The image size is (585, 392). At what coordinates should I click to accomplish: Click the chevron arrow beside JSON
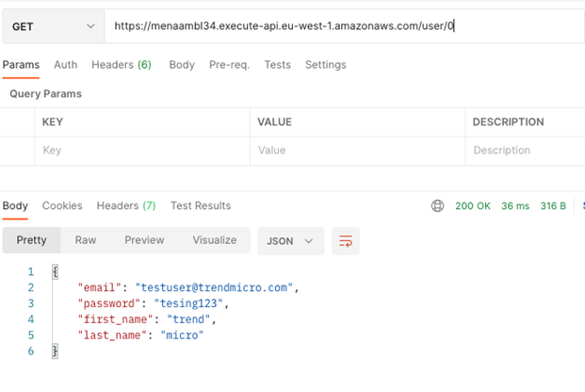[x=309, y=241]
